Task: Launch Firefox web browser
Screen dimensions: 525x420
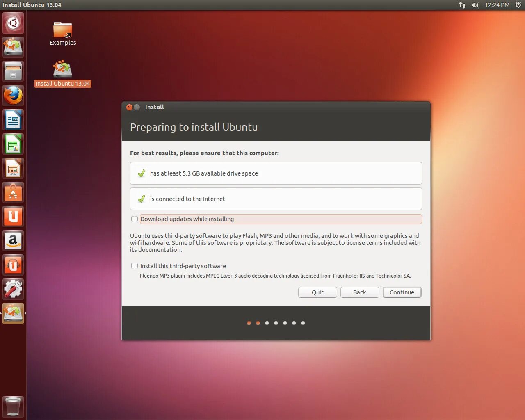Action: [13, 95]
